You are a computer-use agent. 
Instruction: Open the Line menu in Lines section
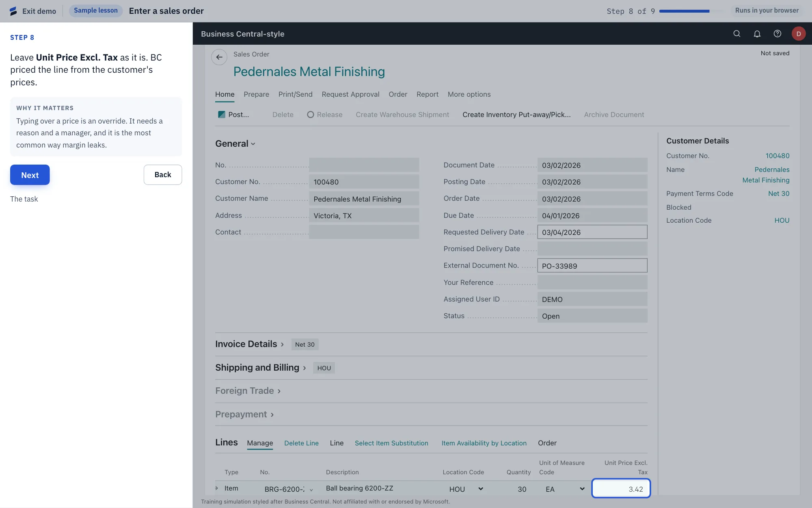pyautogui.click(x=337, y=443)
